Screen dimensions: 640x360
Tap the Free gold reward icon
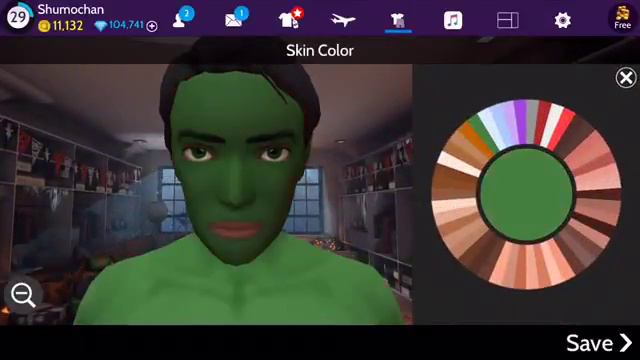click(622, 18)
